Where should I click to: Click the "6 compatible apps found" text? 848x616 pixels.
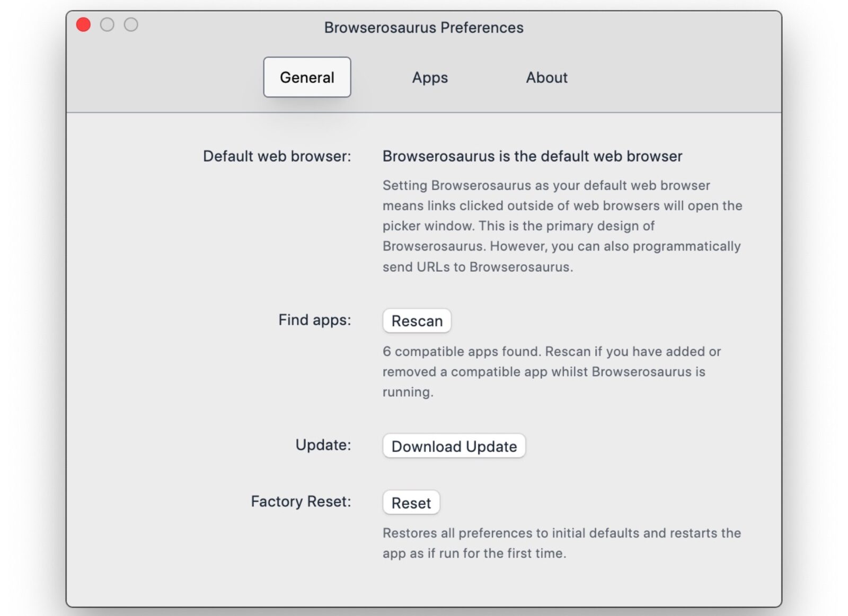pos(551,371)
